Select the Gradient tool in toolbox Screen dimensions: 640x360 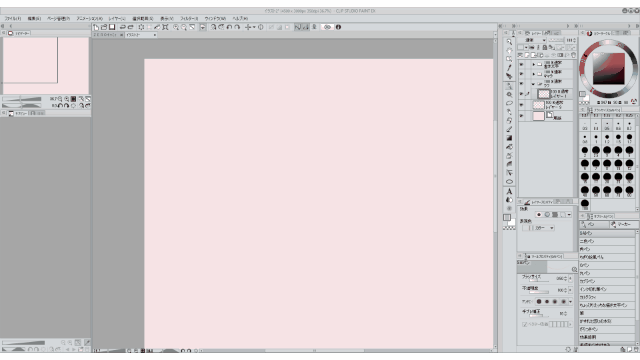509,138
